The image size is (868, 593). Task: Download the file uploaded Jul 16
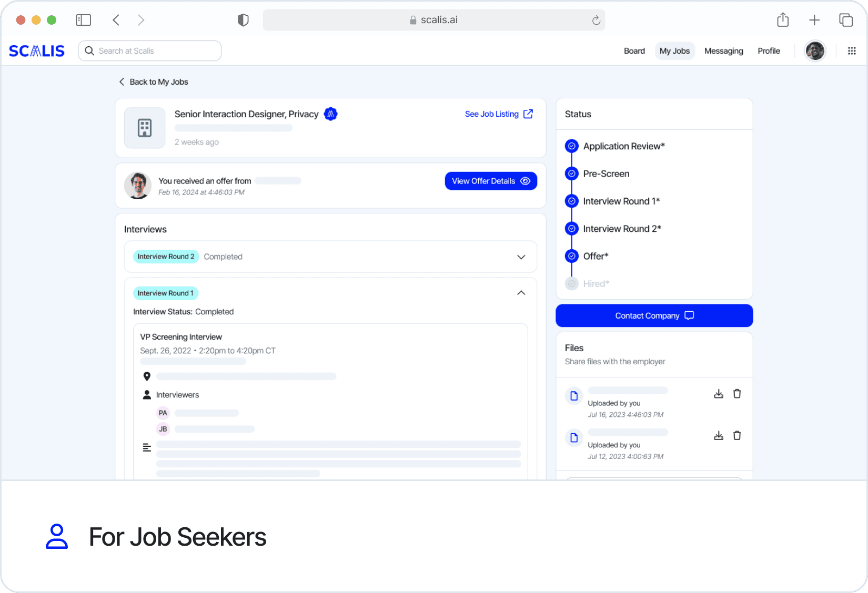719,393
